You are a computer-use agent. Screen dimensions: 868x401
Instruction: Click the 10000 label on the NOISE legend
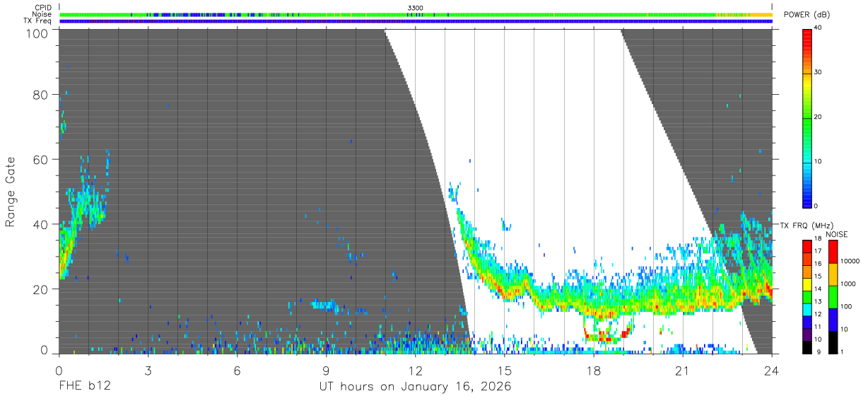pyautogui.click(x=850, y=261)
